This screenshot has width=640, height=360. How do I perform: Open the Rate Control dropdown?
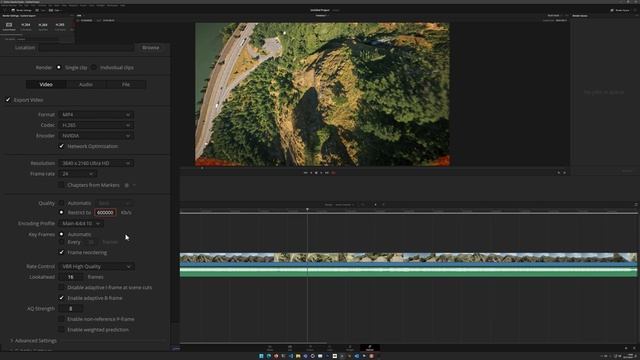96,267
